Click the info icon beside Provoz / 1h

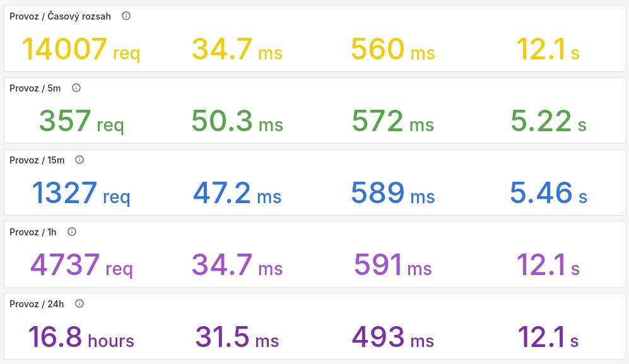[x=72, y=232]
